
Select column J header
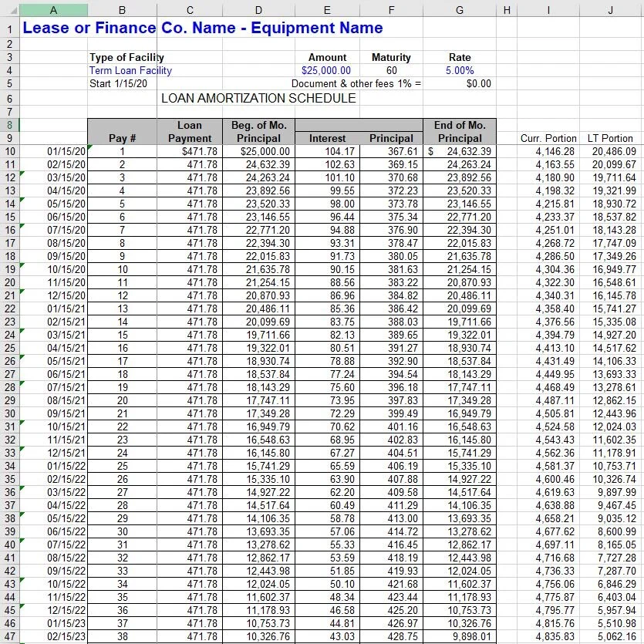coord(611,10)
